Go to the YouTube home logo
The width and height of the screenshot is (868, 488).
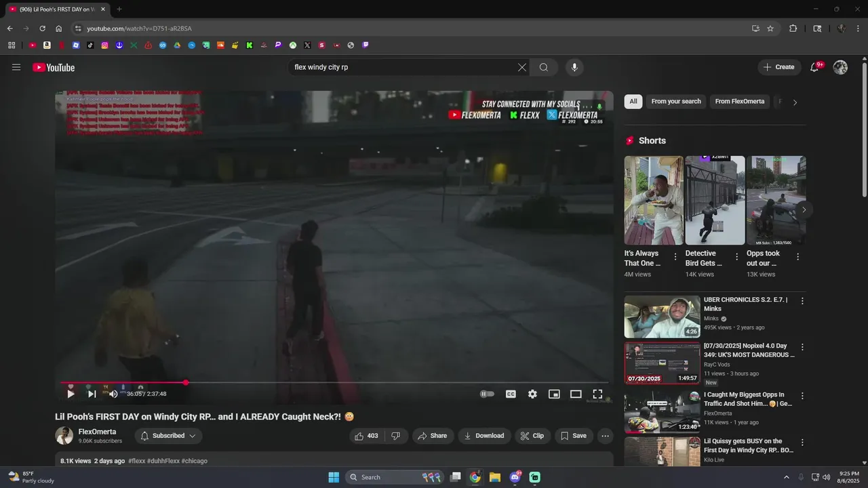click(54, 67)
